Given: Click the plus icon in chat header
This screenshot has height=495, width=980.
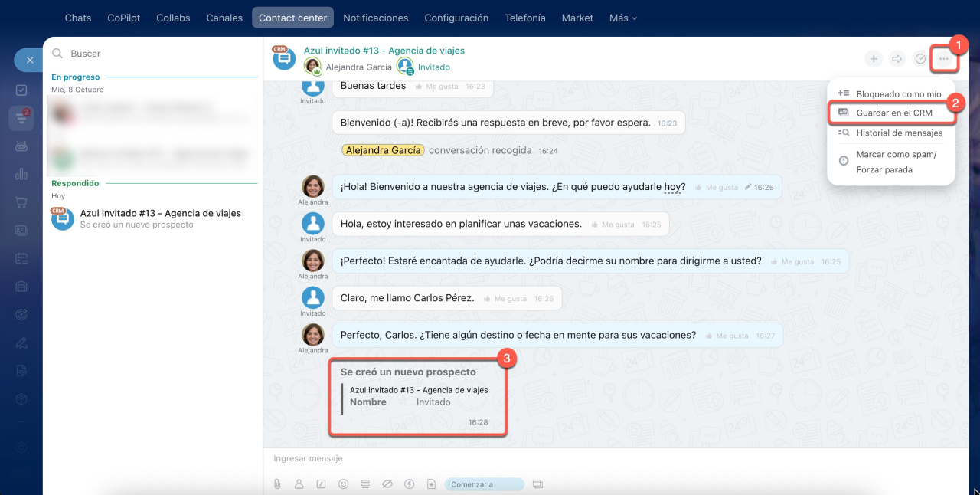Looking at the screenshot, I should coord(874,59).
